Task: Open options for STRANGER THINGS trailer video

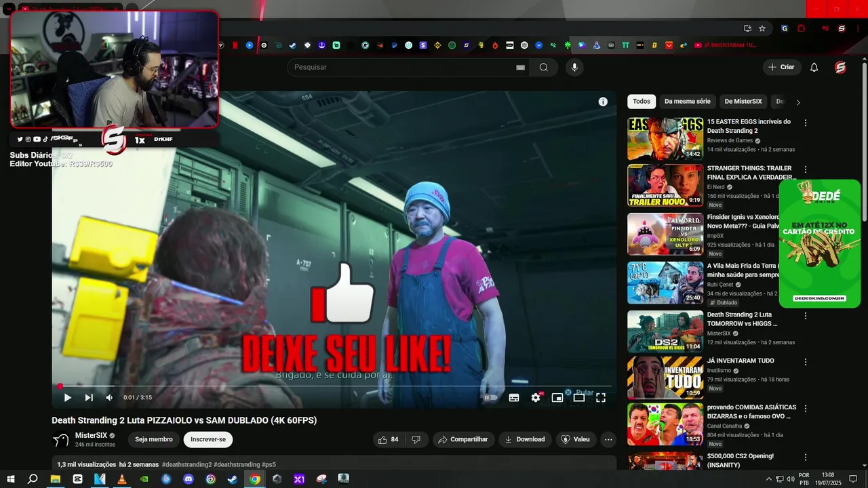Action: coord(806,169)
